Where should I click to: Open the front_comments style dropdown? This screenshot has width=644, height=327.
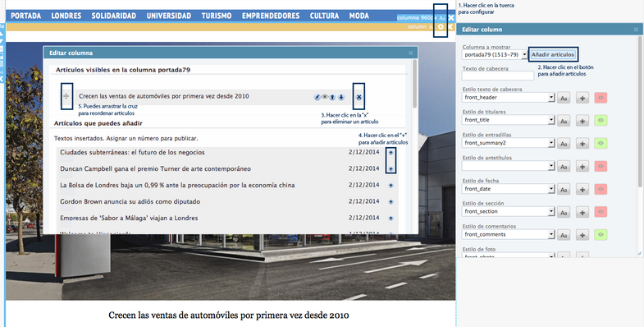click(509, 234)
